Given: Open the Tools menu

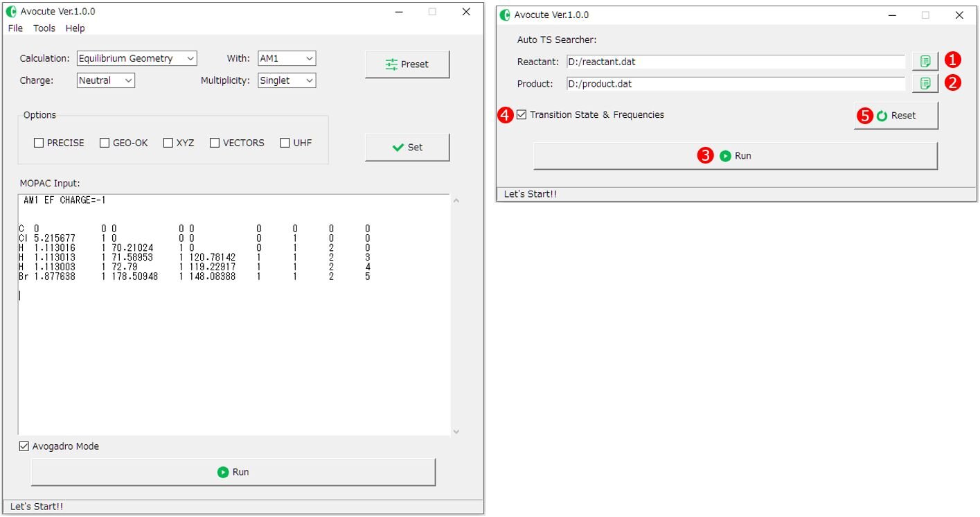Looking at the screenshot, I should [44, 28].
